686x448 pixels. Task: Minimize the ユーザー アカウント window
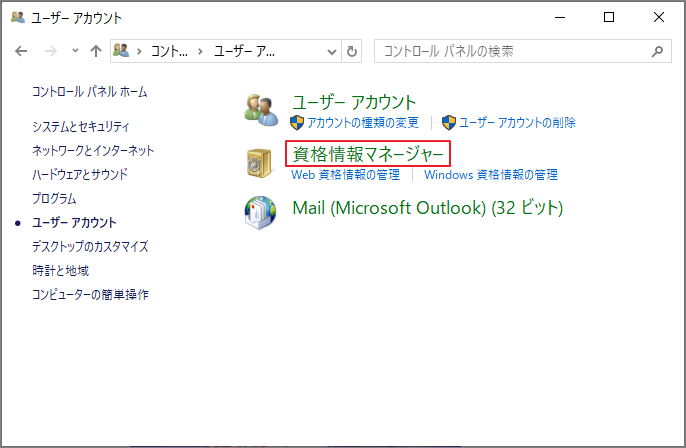(560, 18)
